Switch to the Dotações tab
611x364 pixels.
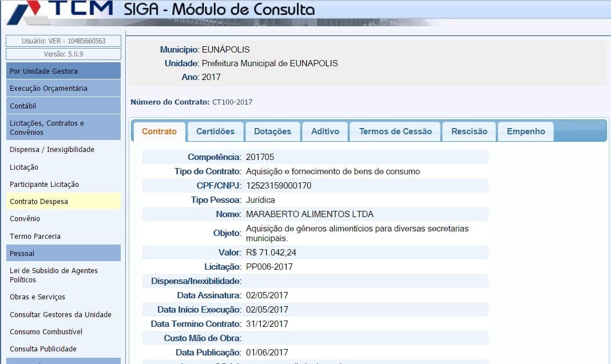[x=272, y=131]
